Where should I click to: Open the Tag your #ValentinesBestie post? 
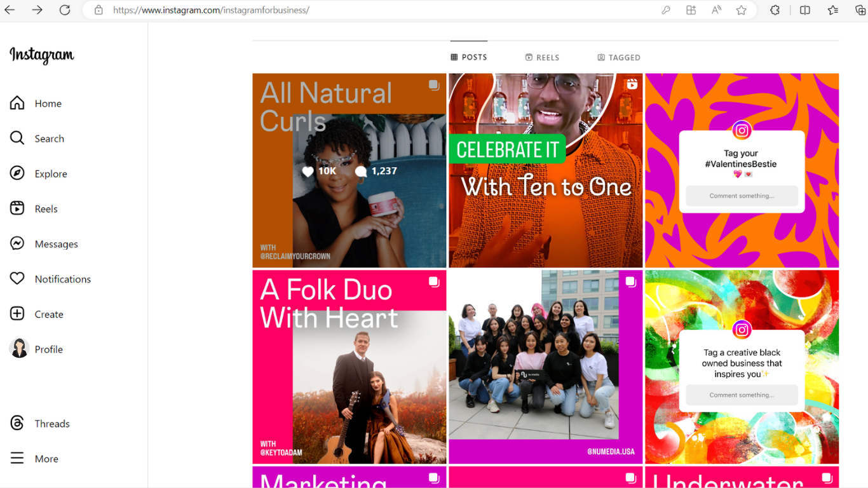pos(742,170)
